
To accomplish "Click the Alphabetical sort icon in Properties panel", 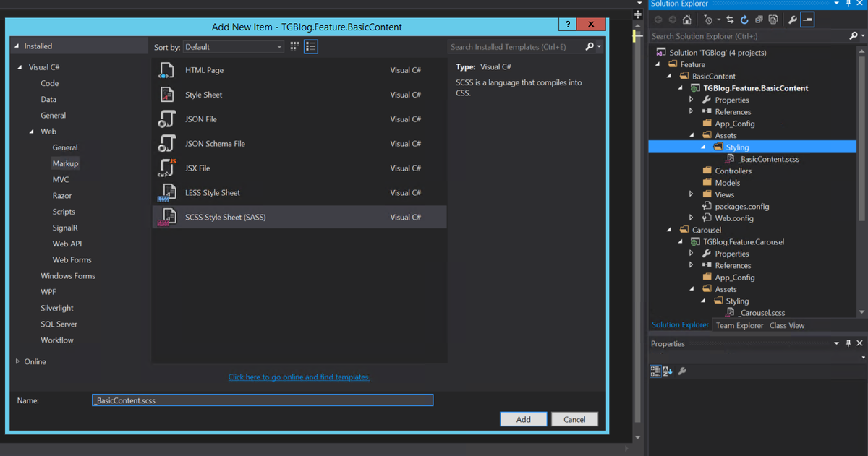I will (667, 371).
